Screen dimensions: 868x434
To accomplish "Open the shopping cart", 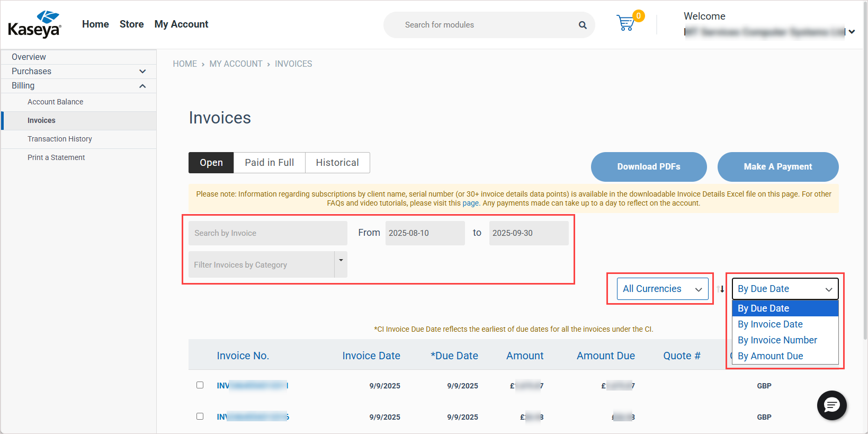I will point(625,23).
